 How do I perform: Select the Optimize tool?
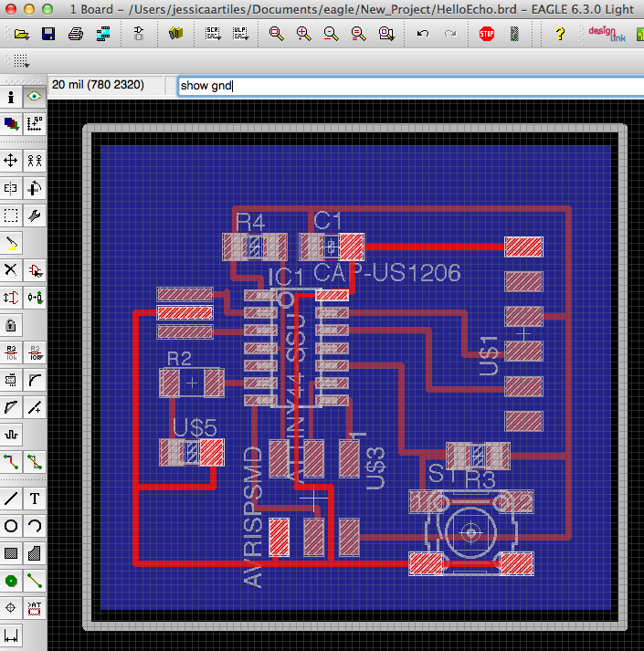pyautogui.click(x=35, y=407)
